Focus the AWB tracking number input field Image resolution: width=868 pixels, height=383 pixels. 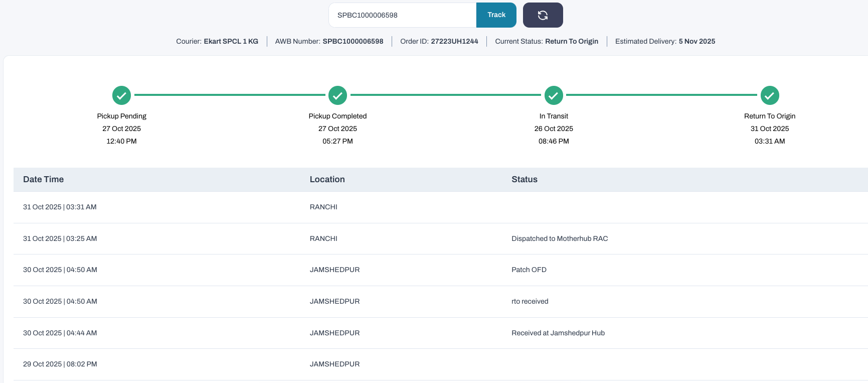402,15
